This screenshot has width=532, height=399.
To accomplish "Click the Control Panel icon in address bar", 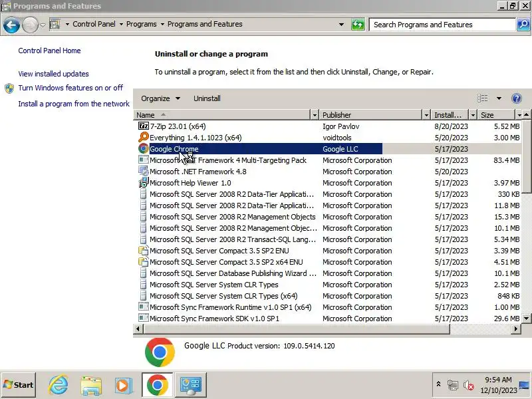I will click(55, 24).
